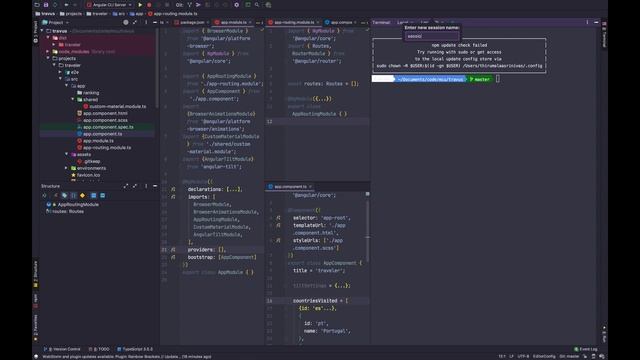The height and width of the screenshot is (360, 640).
Task: Collapse the shared folder in the tree
Action: click(x=73, y=100)
